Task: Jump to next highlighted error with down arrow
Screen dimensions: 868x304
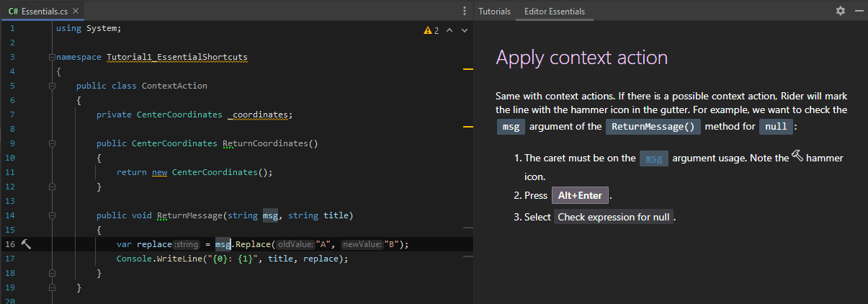Action: click(x=465, y=30)
